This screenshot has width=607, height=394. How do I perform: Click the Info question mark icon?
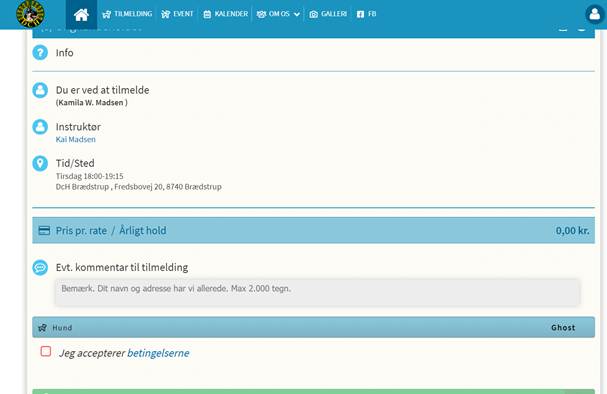coord(40,53)
